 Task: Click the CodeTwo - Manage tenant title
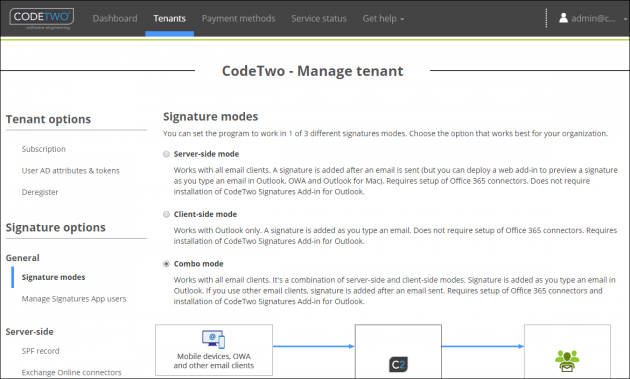click(312, 71)
